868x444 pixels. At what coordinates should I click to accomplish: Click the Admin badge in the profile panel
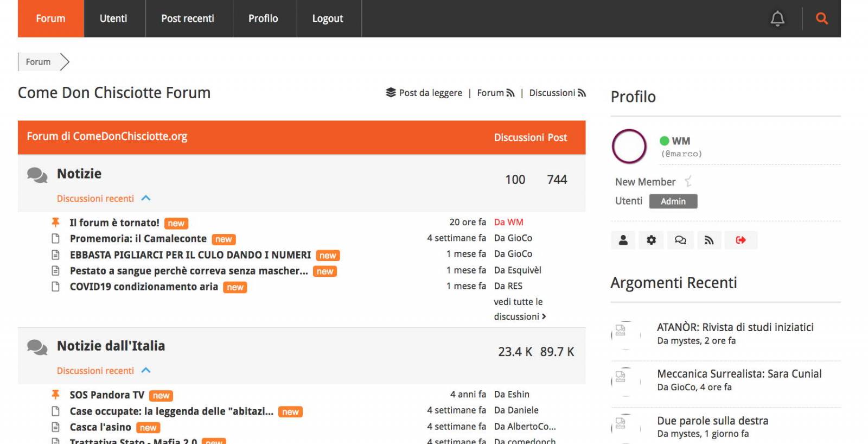[x=673, y=201]
